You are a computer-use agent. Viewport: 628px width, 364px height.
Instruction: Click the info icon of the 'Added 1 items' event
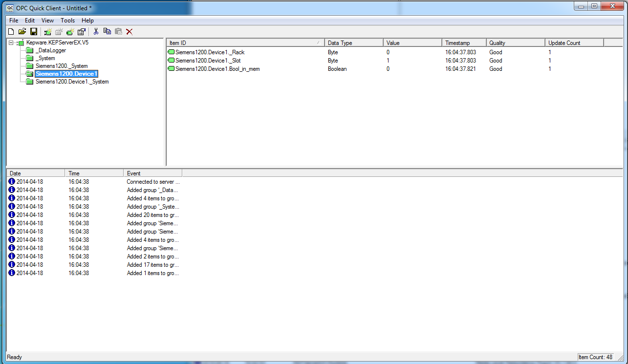click(12, 273)
